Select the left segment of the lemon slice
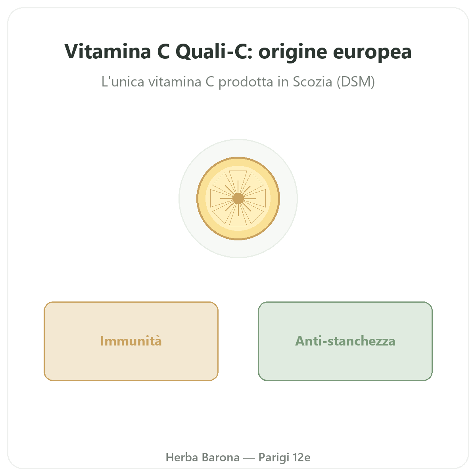 point(219,198)
